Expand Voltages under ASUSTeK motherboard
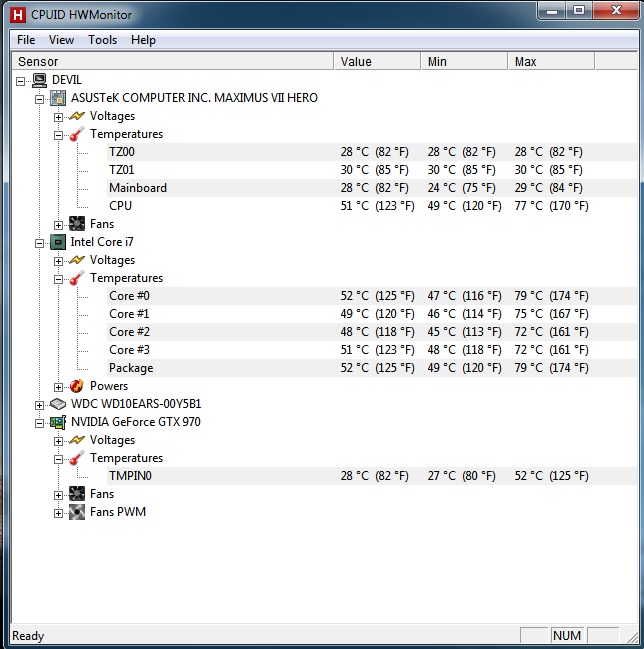Image resolution: width=644 pixels, height=649 pixels. pyautogui.click(x=58, y=117)
